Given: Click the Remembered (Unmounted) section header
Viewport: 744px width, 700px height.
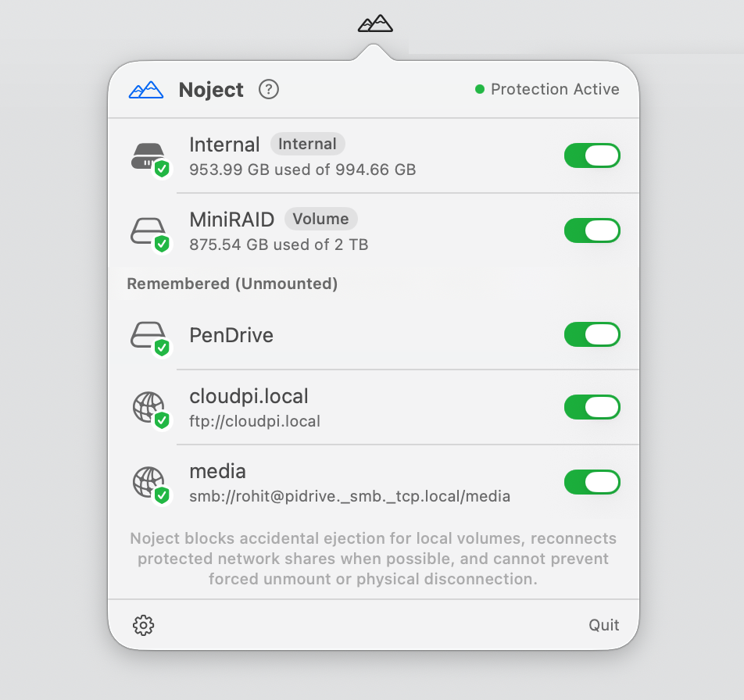Looking at the screenshot, I should coord(232,284).
